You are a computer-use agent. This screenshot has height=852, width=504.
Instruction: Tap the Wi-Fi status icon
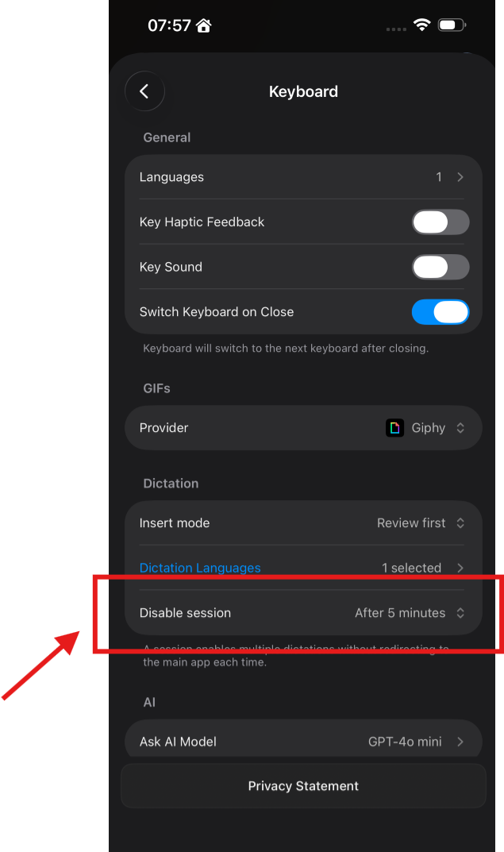pos(422,25)
